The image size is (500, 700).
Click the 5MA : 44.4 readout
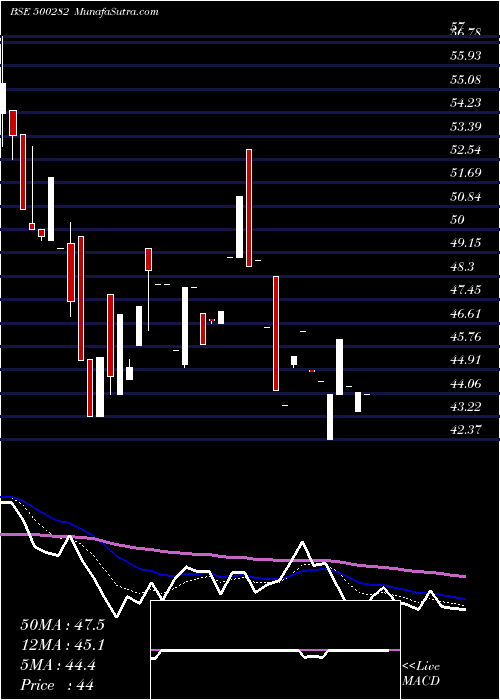click(x=58, y=665)
